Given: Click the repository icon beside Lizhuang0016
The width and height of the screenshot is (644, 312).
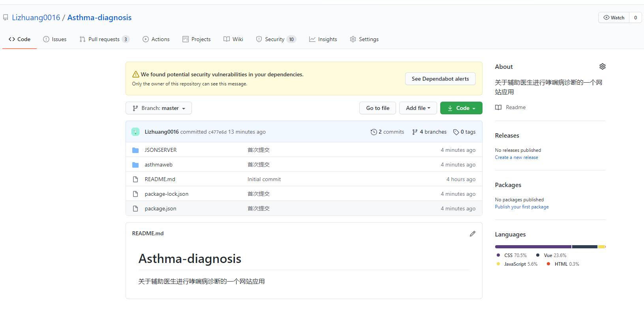Looking at the screenshot, I should (x=6, y=18).
